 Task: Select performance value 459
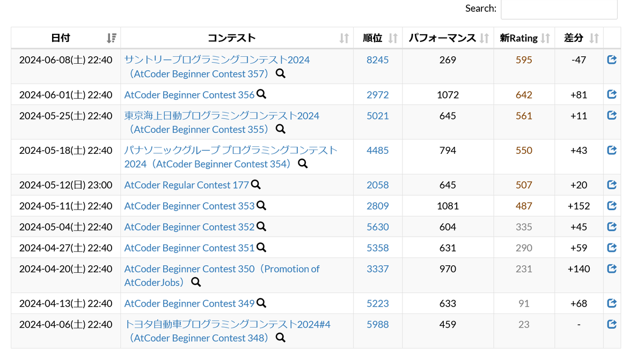448,324
